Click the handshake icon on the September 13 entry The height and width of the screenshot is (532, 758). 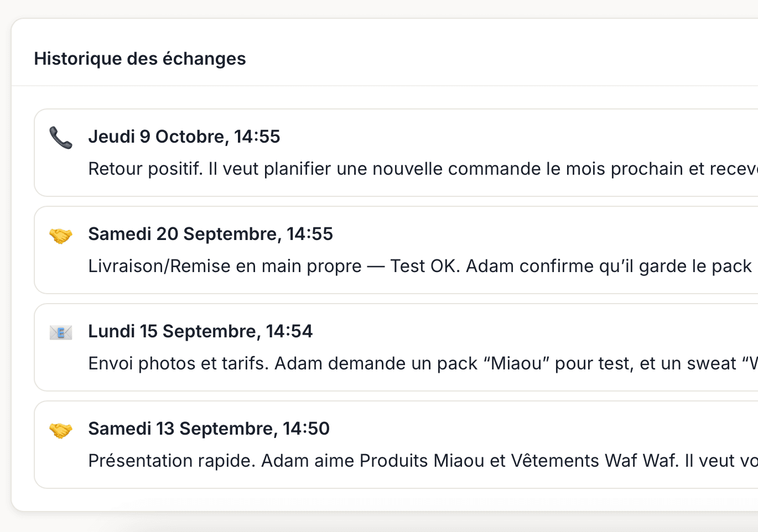[x=60, y=430]
